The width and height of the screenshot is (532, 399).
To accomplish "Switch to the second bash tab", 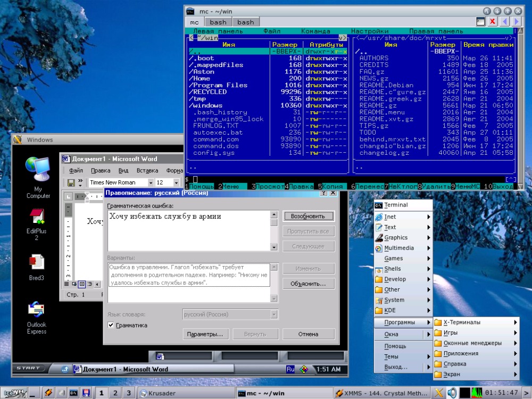I will [245, 22].
